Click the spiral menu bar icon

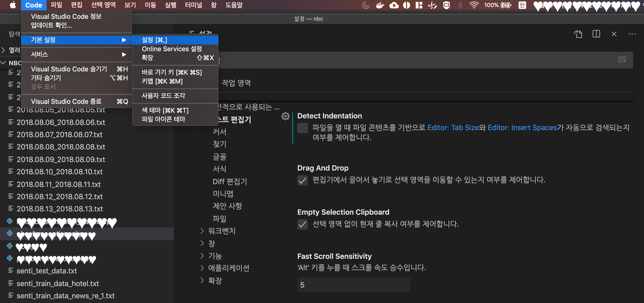pos(366,5)
